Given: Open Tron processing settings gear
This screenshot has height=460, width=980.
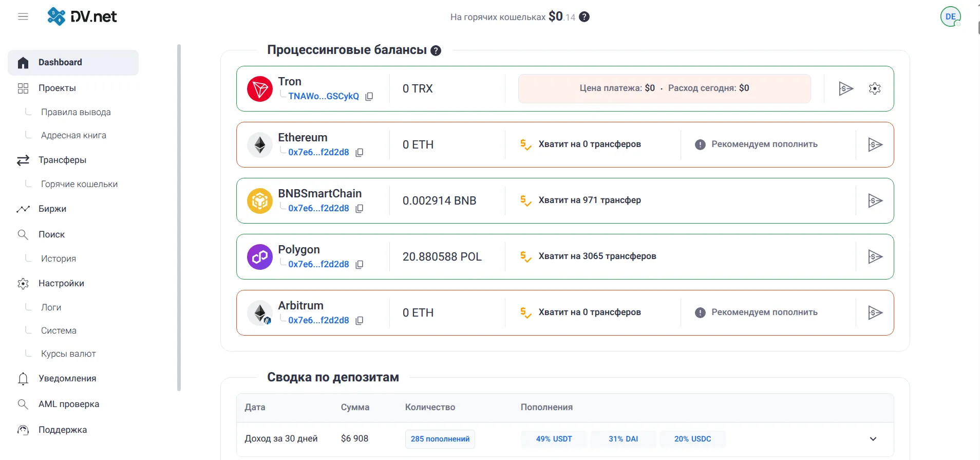Looking at the screenshot, I should [875, 88].
